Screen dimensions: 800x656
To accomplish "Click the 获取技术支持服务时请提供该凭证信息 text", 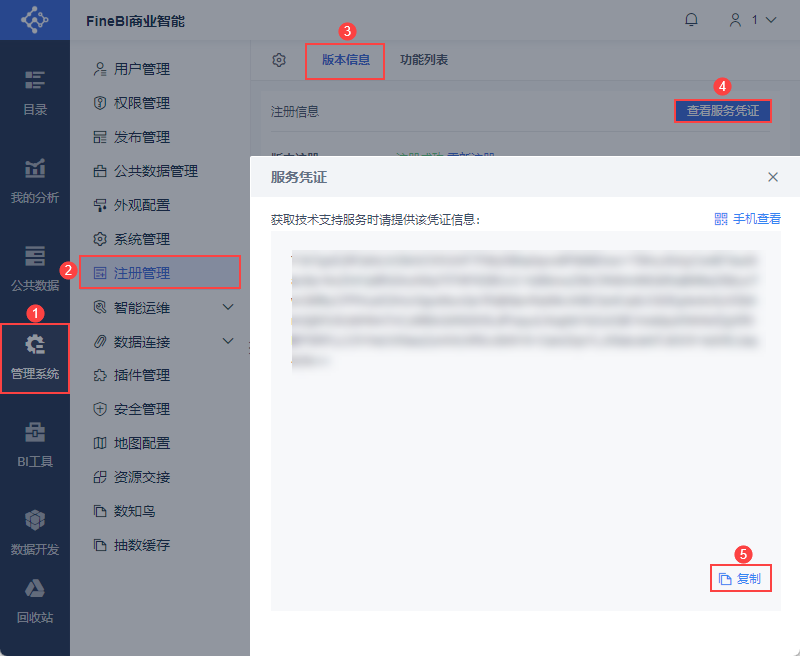I will coord(375,220).
